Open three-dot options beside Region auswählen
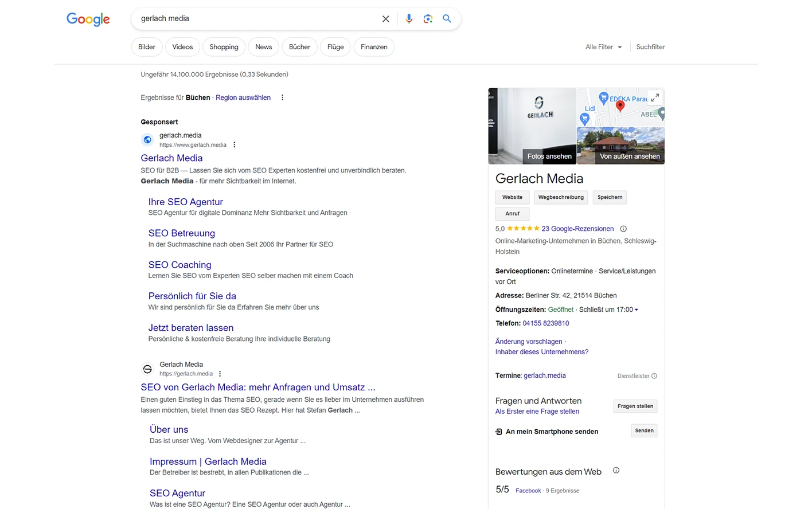The width and height of the screenshot is (812, 509). 282,97
